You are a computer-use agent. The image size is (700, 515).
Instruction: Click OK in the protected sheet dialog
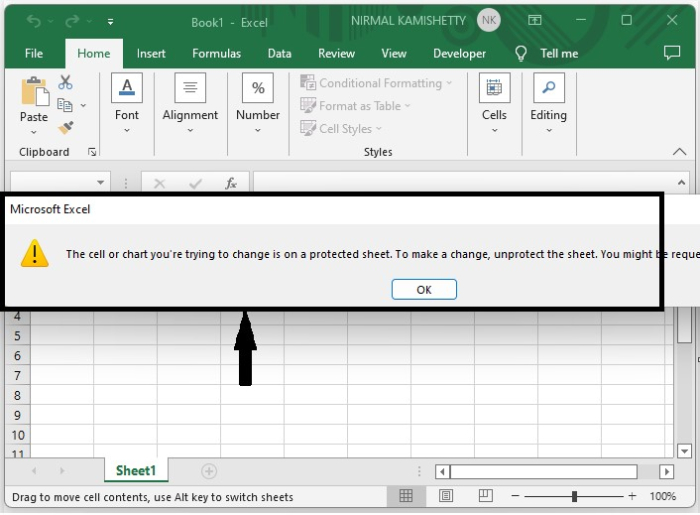tap(424, 290)
